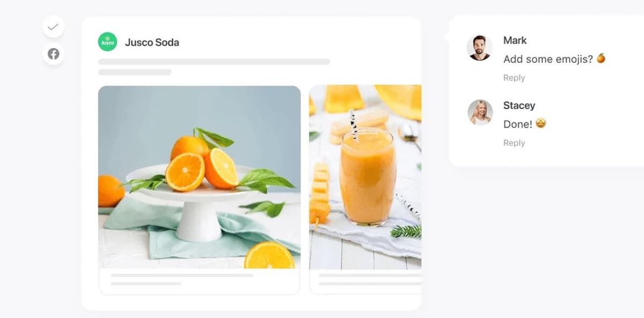Image resolution: width=644 pixels, height=318 pixels.
Task: Click the 'Add some emojis?' comment text
Action: point(548,59)
